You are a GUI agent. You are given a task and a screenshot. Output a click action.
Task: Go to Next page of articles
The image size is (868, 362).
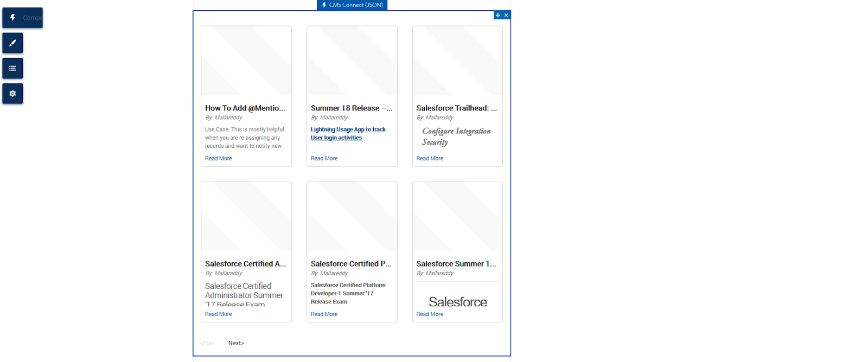click(x=236, y=343)
